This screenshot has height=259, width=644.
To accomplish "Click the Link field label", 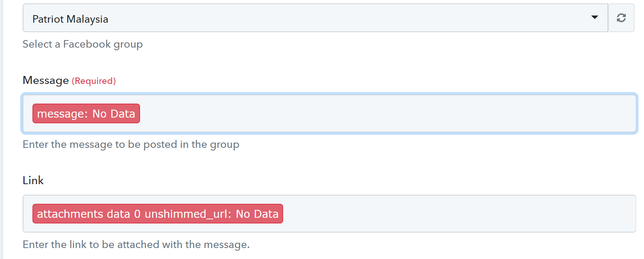I will [x=33, y=180].
